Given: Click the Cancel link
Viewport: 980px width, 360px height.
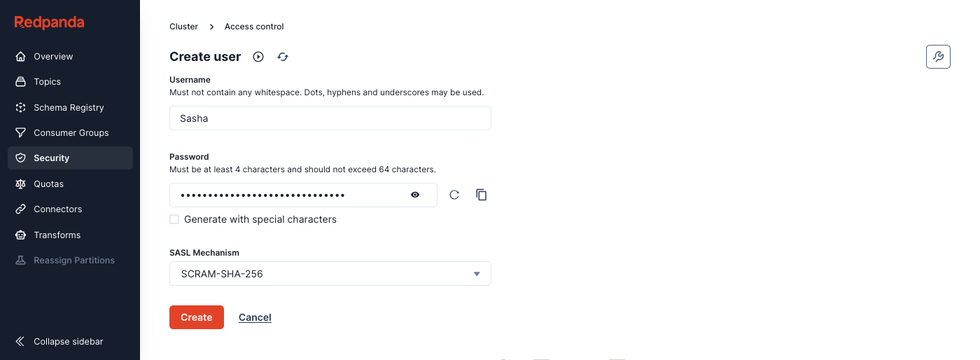Looking at the screenshot, I should coord(255,317).
